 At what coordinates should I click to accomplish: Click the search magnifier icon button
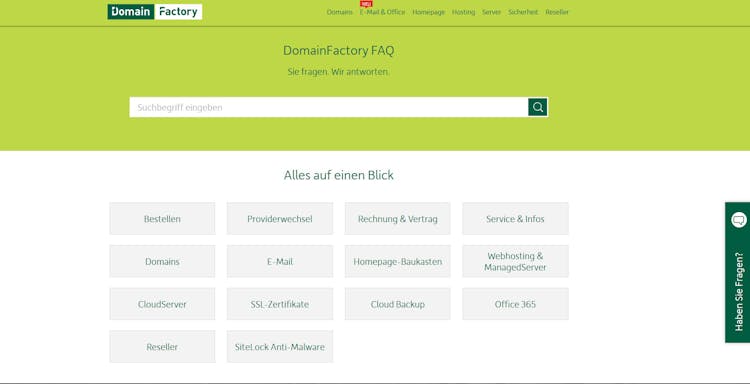(538, 107)
